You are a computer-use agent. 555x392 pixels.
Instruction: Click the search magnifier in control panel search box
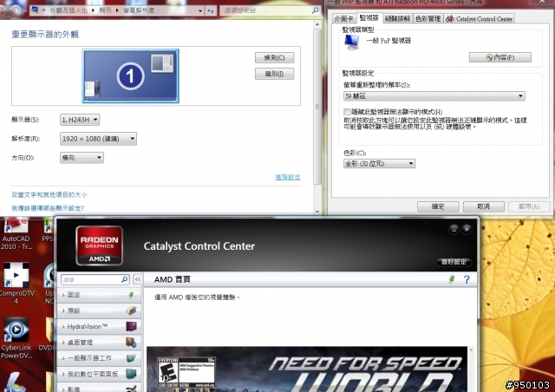coord(315,10)
